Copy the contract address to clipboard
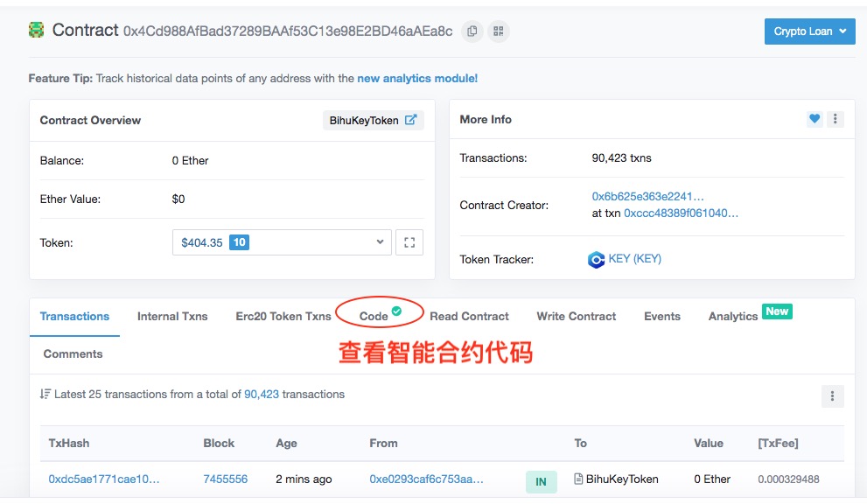 coord(472,31)
